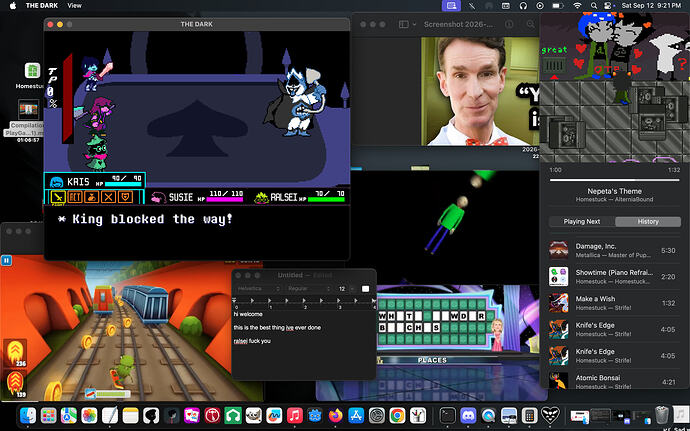Click the 'this is the best thing' line
This screenshot has width=690, height=431.
[x=277, y=328]
